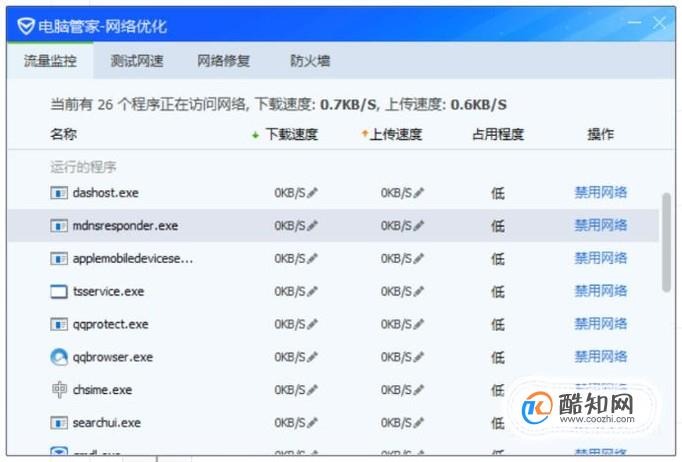Screen dimensions: 682x462
Task: Close the 电脑管家-网络优化 window
Action: [x=659, y=23]
